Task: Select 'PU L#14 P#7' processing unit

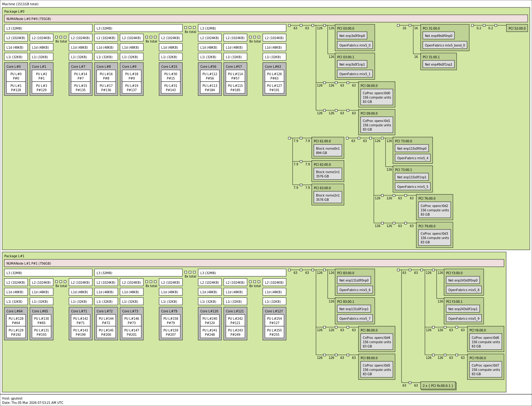Action: pos(81,76)
